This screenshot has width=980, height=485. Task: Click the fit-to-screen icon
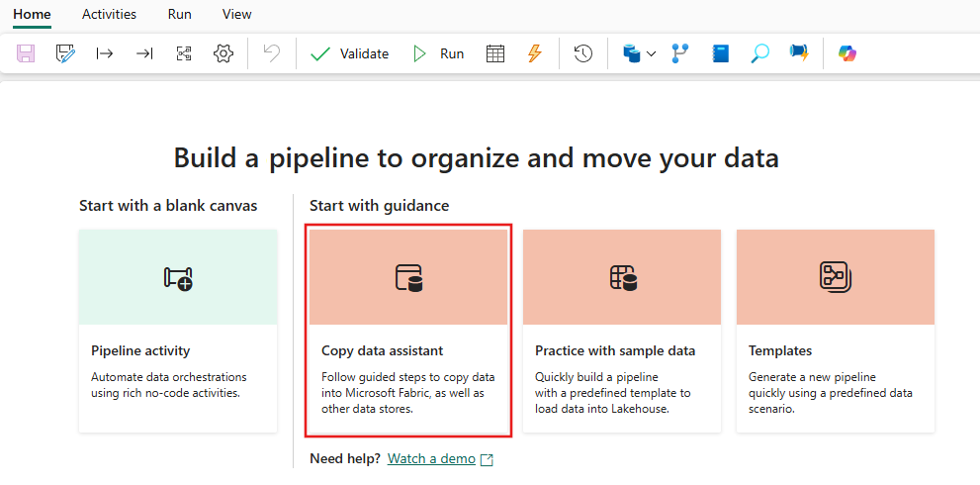(184, 53)
